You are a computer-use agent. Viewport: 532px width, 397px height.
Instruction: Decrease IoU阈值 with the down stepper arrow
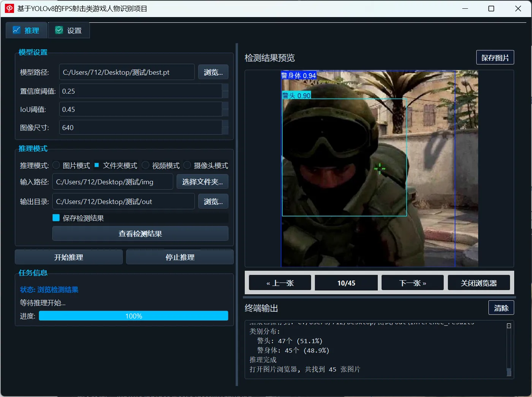pyautogui.click(x=225, y=113)
